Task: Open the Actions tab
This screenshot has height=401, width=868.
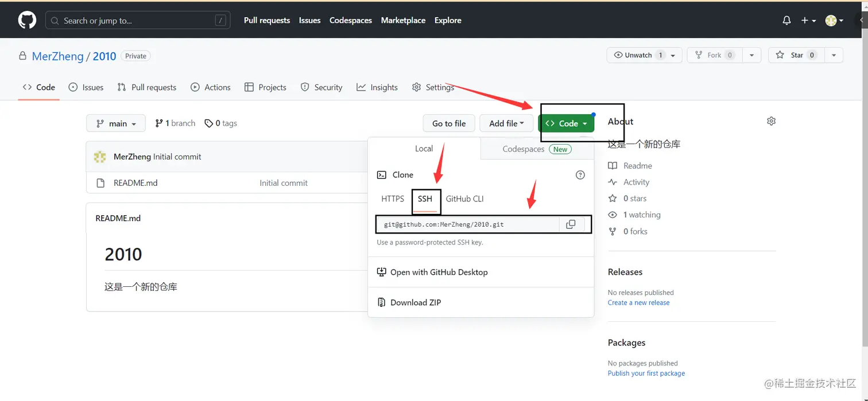Action: click(x=211, y=87)
